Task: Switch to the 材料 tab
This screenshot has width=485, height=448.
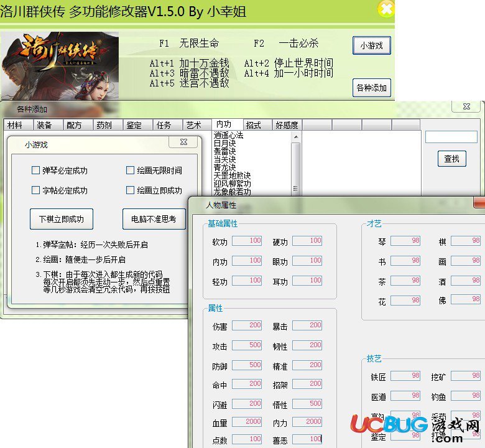Action: click(18, 125)
